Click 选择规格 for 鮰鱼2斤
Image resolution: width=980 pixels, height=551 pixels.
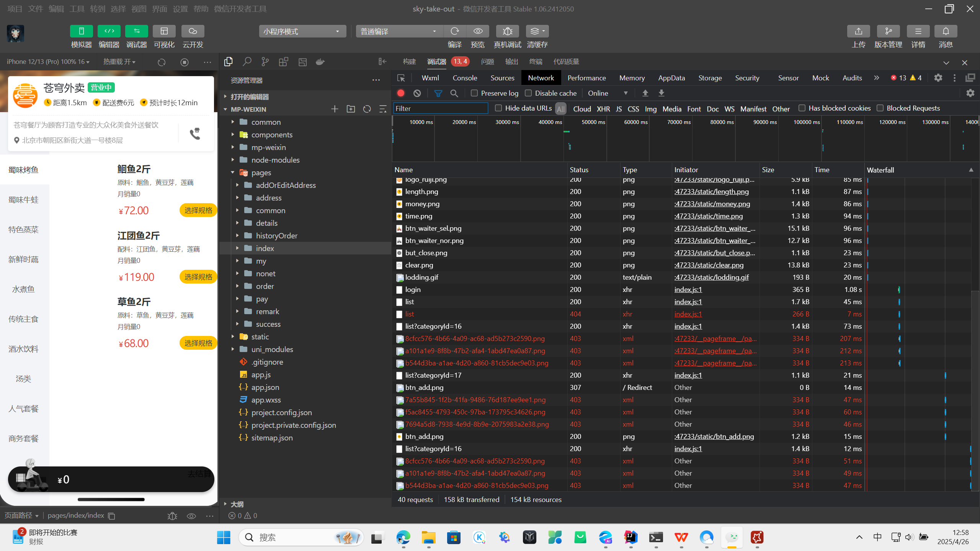198,210
